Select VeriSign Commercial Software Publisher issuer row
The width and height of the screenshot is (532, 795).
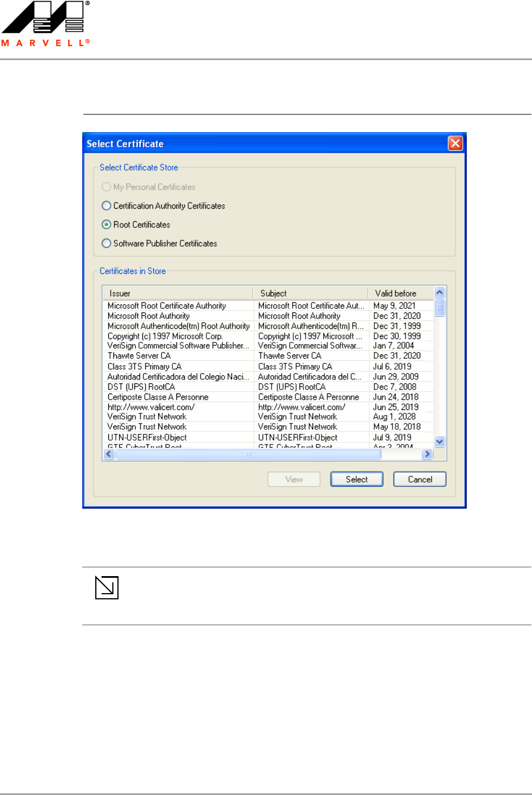(x=178, y=345)
